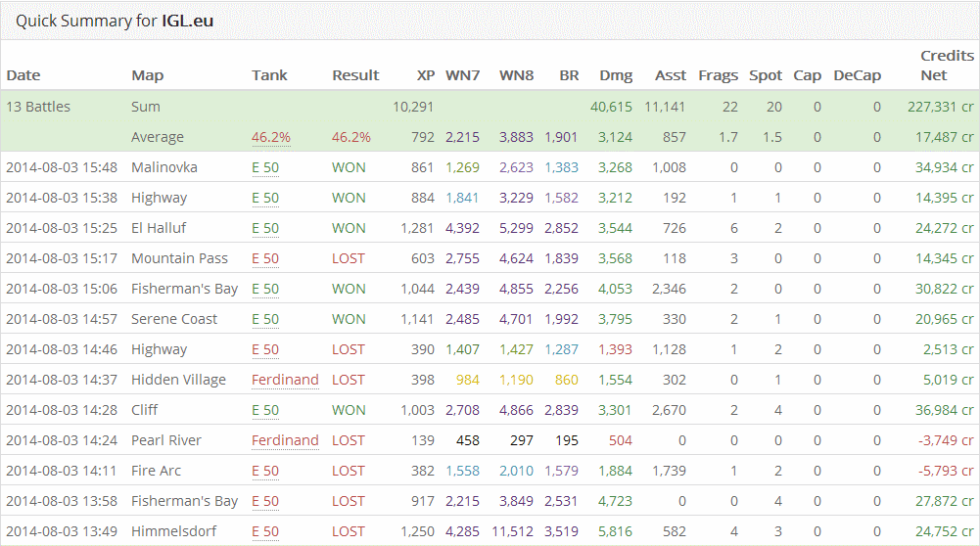The width and height of the screenshot is (980, 546).
Task: Sort by the WN7 column header
Action: tap(462, 75)
